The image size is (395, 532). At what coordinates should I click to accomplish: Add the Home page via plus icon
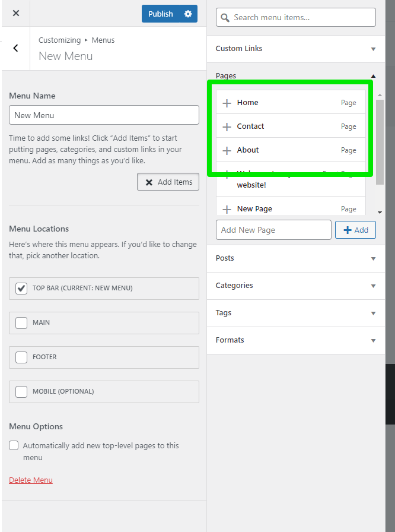(227, 103)
